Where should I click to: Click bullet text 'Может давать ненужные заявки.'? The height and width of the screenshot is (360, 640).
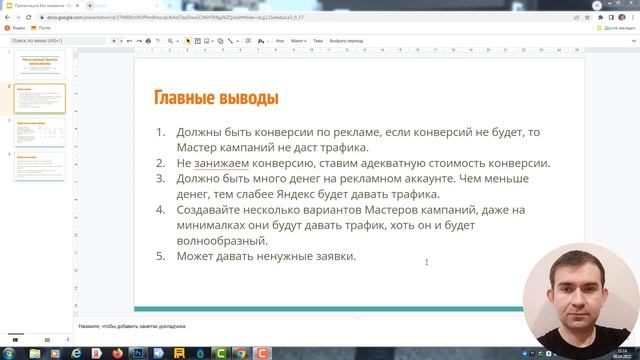click(x=266, y=256)
